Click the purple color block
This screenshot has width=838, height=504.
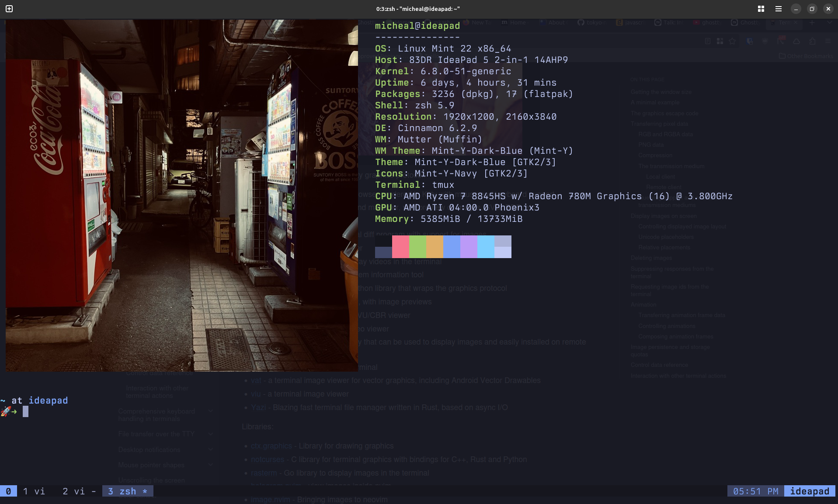(x=469, y=247)
